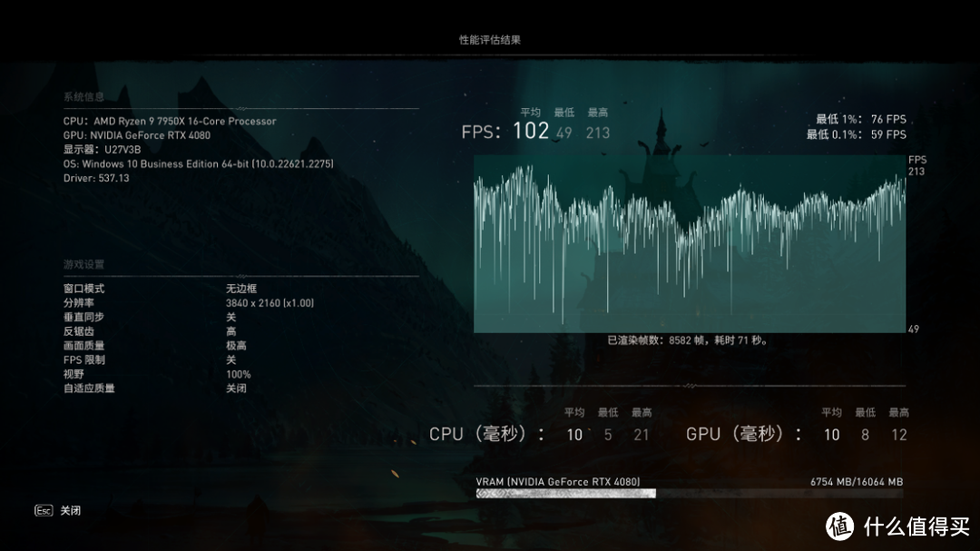Select the GPU NVIDIA GeForce RTX 4080 line
Image resolution: width=980 pixels, height=551 pixels.
(x=137, y=135)
